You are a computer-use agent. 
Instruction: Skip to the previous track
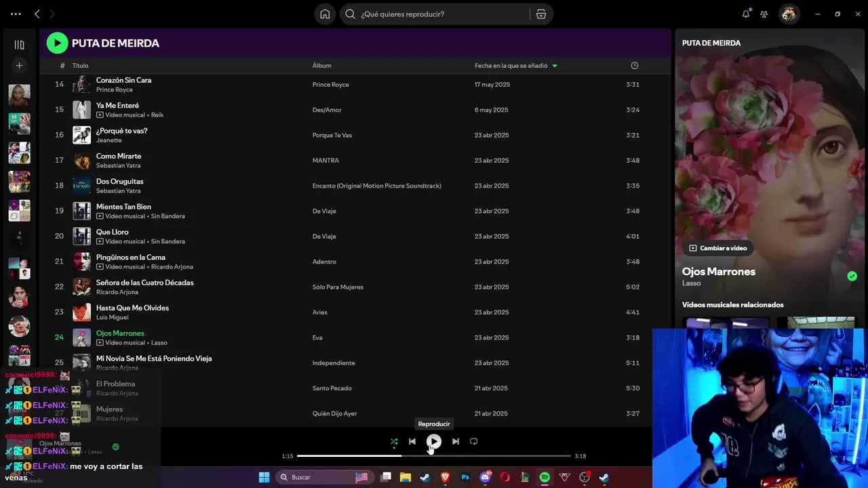[x=412, y=442]
